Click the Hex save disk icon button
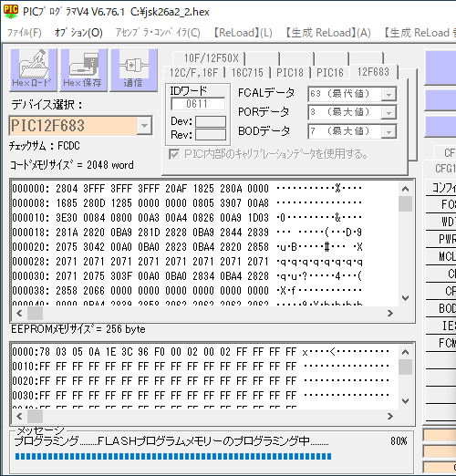This screenshot has height=476, width=456. [x=84, y=69]
